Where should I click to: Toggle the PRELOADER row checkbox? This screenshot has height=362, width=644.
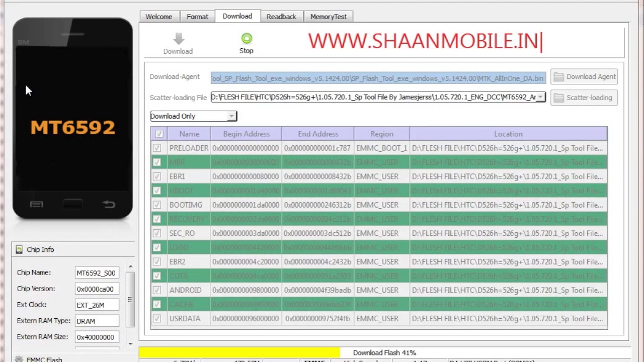[157, 148]
